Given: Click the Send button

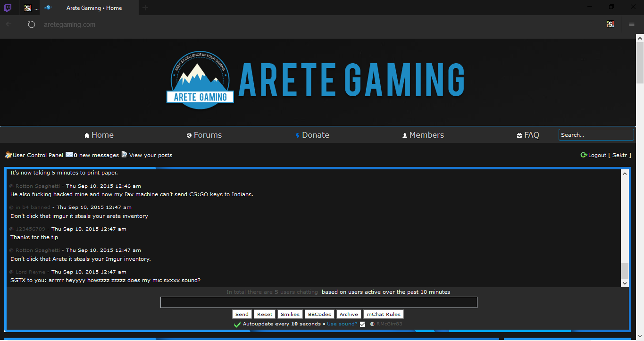Looking at the screenshot, I should coord(242,314).
